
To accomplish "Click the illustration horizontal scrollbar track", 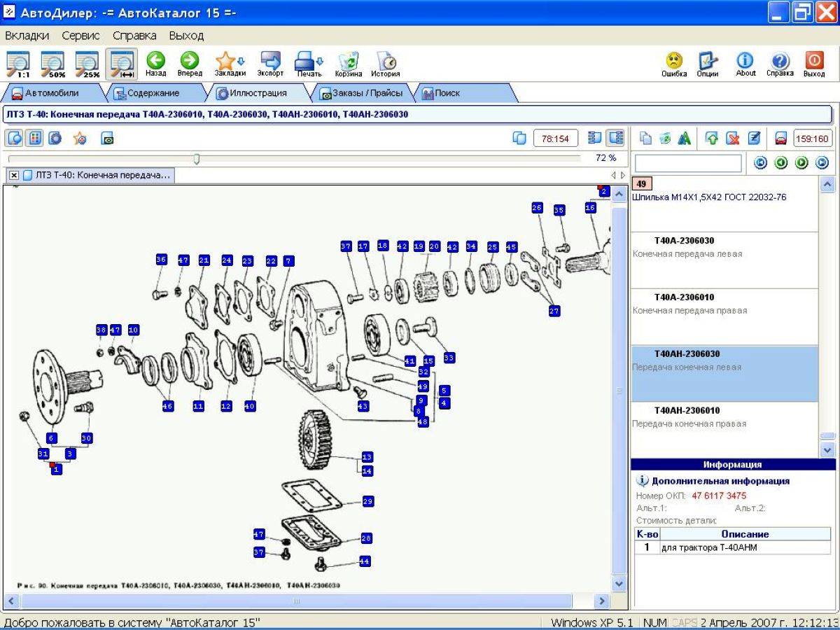I will pos(307,601).
